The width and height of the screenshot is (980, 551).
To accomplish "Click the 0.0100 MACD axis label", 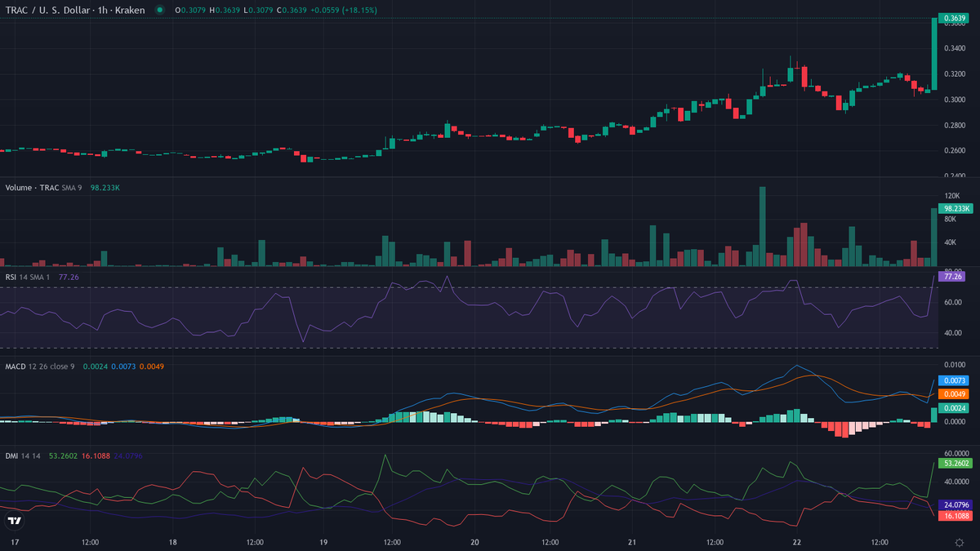I will pyautogui.click(x=954, y=364).
